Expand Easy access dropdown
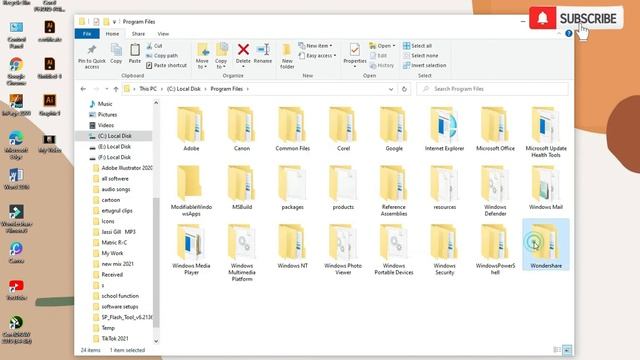 [318, 56]
